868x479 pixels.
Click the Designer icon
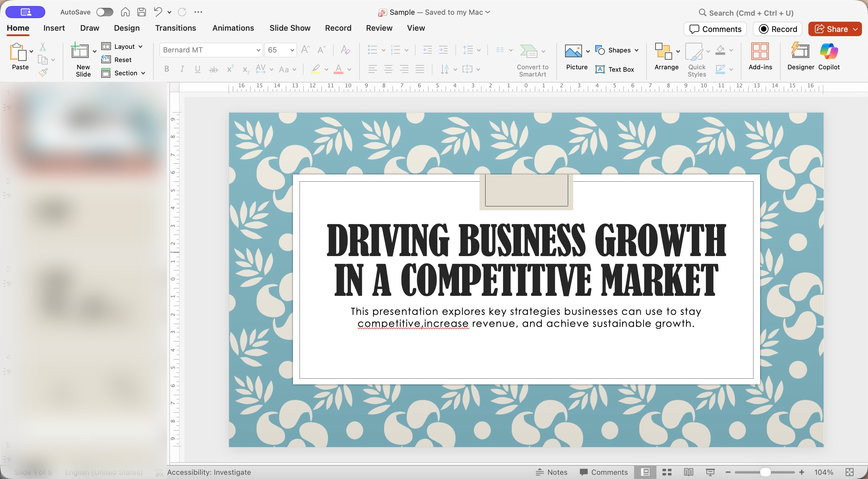800,52
